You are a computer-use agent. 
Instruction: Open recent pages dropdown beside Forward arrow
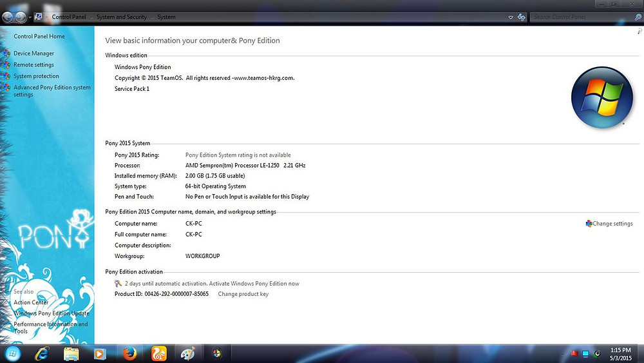30,17
